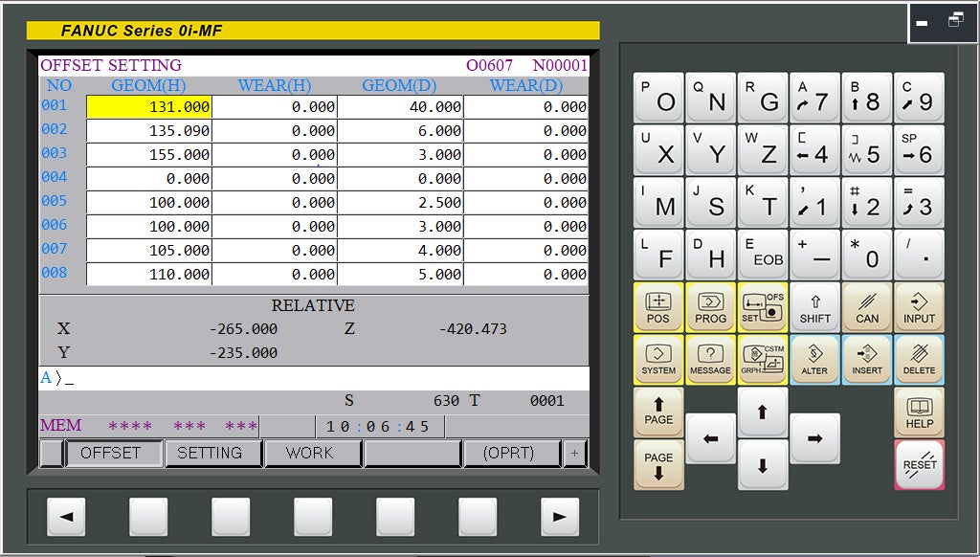Select the 2.500 GEOM(D) cell in row 005
This screenshot has height=557, width=980.
click(400, 203)
